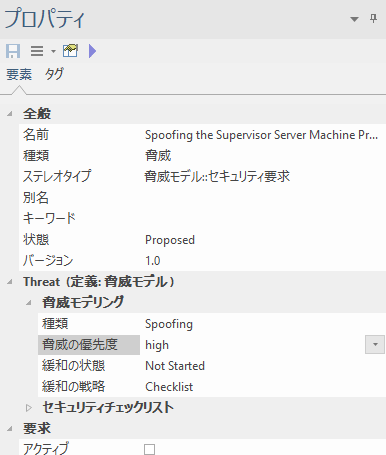
Task: Select the 緩和の戦略 value Checklist
Action: 169,387
